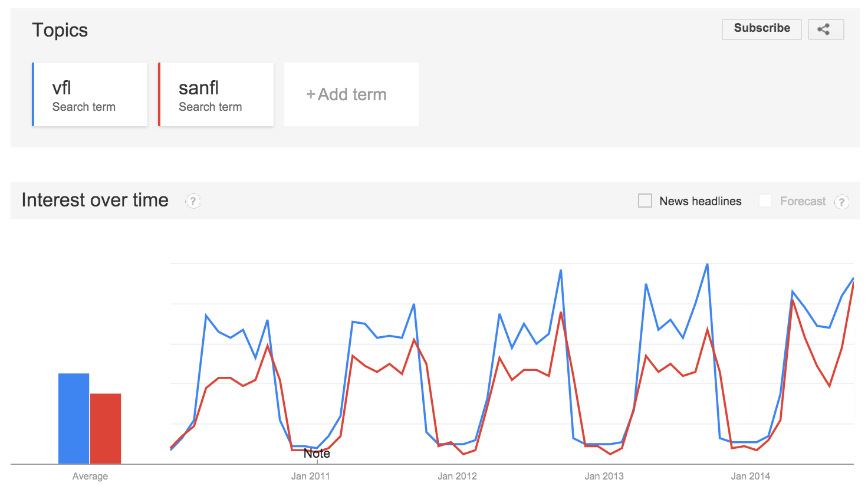This screenshot has width=868, height=486.
Task: Click the help icon beside Forecast
Action: [x=841, y=202]
